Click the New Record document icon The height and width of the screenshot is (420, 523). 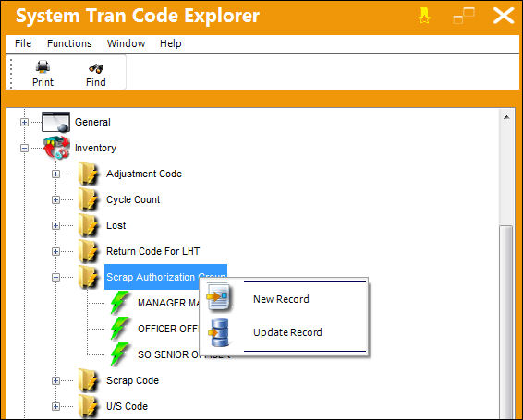pos(218,297)
